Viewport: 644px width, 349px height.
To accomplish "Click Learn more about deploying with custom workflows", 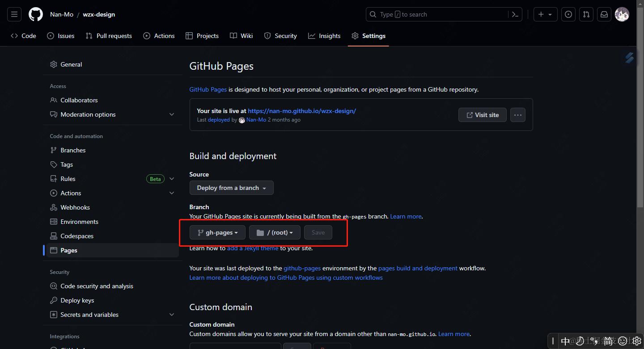I will click(286, 278).
